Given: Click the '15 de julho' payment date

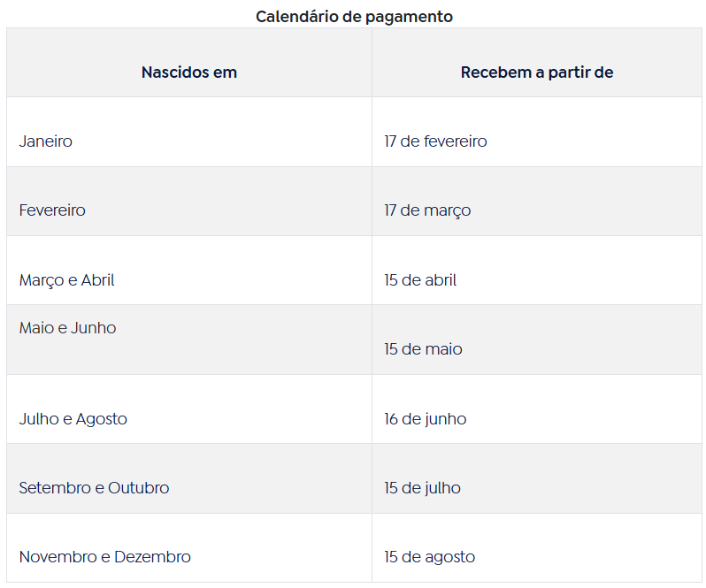Looking at the screenshot, I should pos(422,488).
